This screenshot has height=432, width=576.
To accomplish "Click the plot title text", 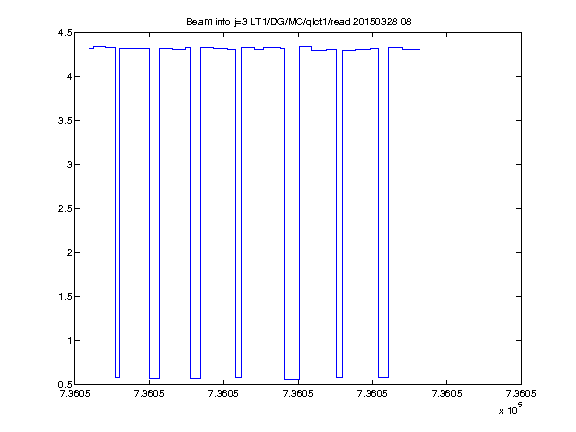I will (x=299, y=22).
